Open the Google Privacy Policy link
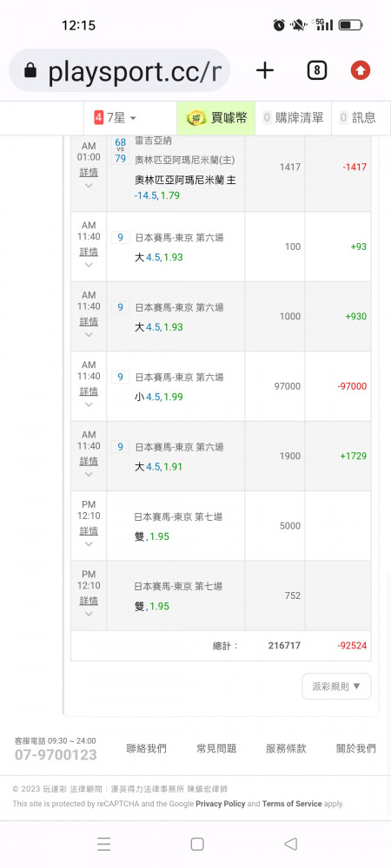The height and width of the screenshot is (868, 391). [x=221, y=804]
